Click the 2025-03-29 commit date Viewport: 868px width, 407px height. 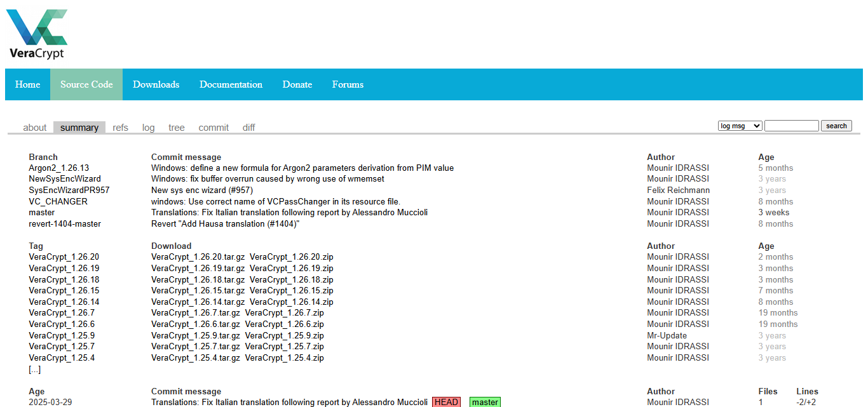[x=50, y=402]
